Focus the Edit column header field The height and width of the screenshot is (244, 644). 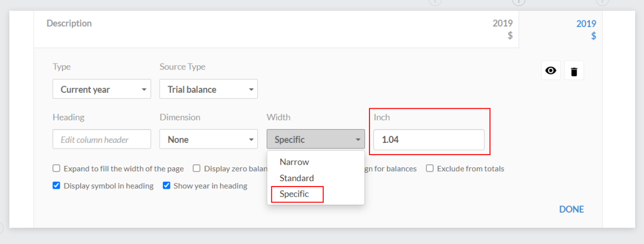tap(102, 140)
